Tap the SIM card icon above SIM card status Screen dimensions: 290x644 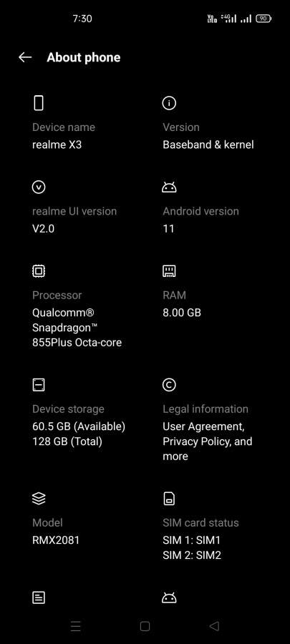tap(169, 499)
